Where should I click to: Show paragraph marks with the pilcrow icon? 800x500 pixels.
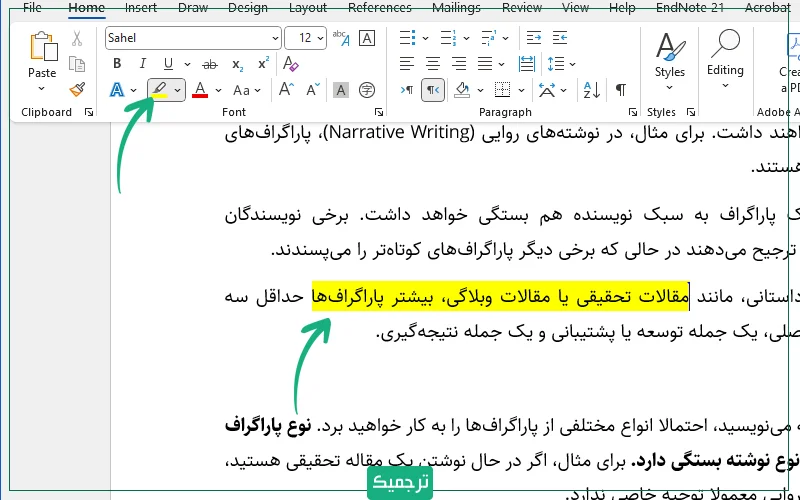621,90
